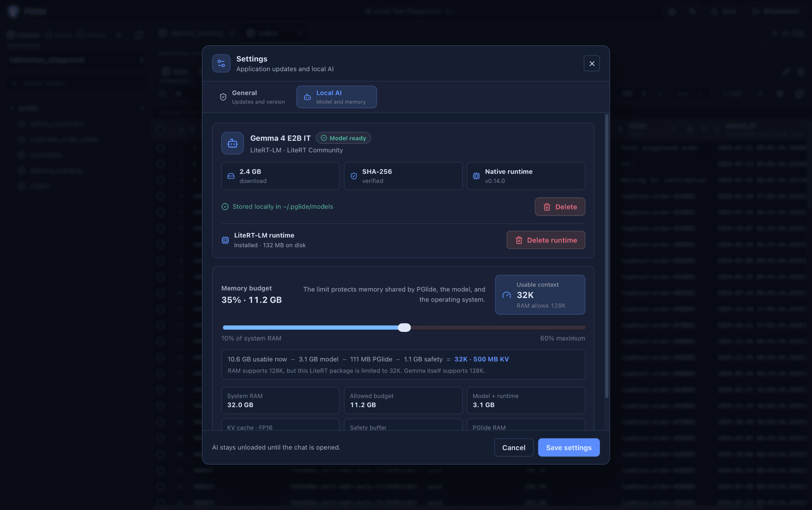Click the trash icon on Delete runtime button
Screen dimensions: 812x510
(x=519, y=240)
